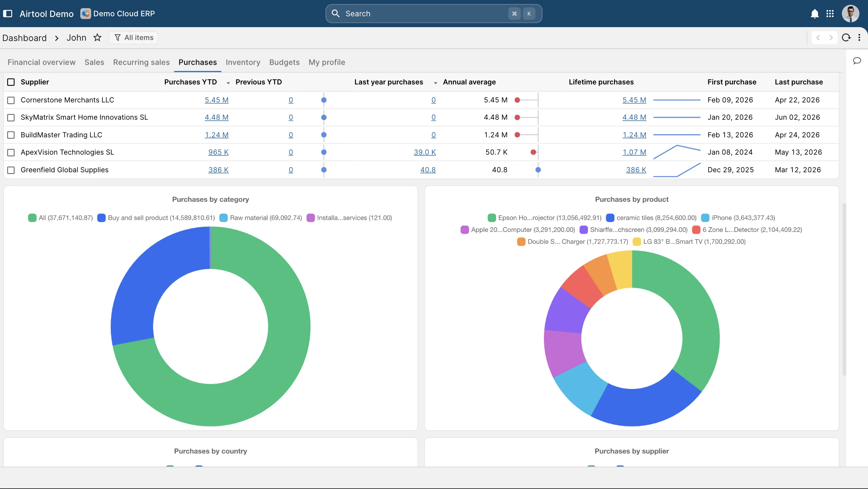Open the Demo Cloud ERP app logo
This screenshot has width=868, height=489.
coord(85,14)
